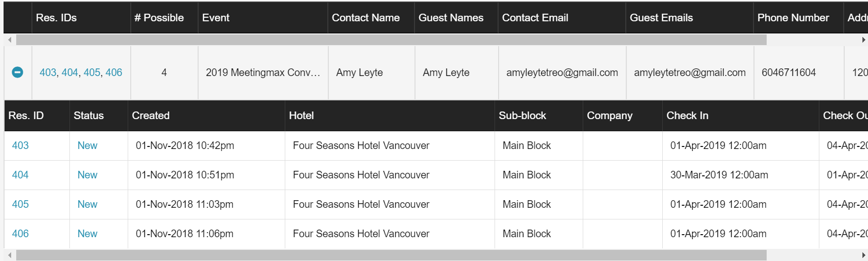The image size is (868, 261).
Task: Click upper scrollbar right arrow
Action: (863, 40)
